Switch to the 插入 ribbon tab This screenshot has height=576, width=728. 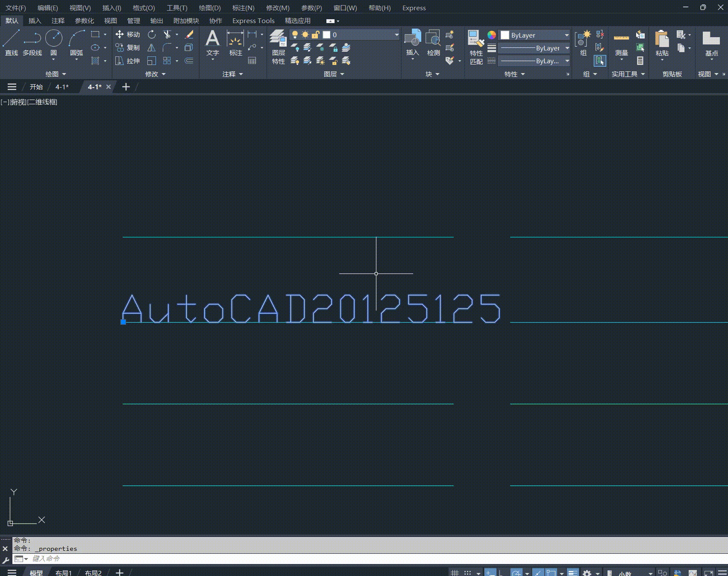(x=35, y=21)
